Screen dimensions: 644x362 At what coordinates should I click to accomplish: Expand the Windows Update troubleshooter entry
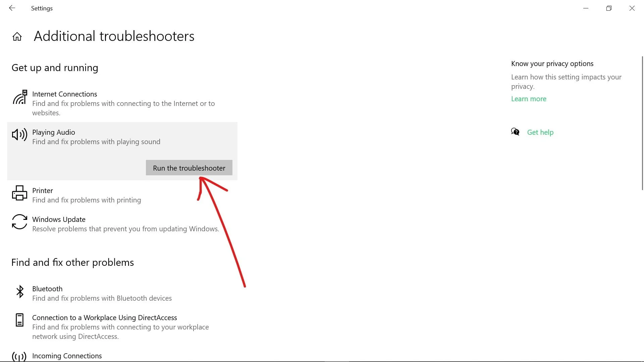point(59,220)
